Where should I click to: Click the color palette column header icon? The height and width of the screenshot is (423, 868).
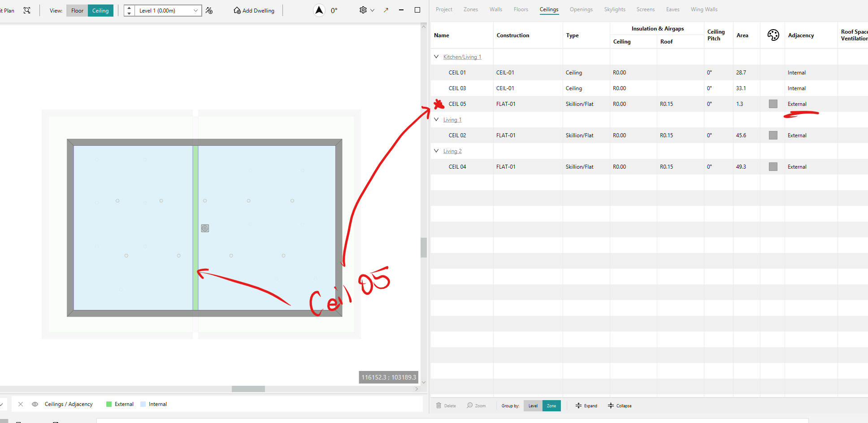[773, 35]
